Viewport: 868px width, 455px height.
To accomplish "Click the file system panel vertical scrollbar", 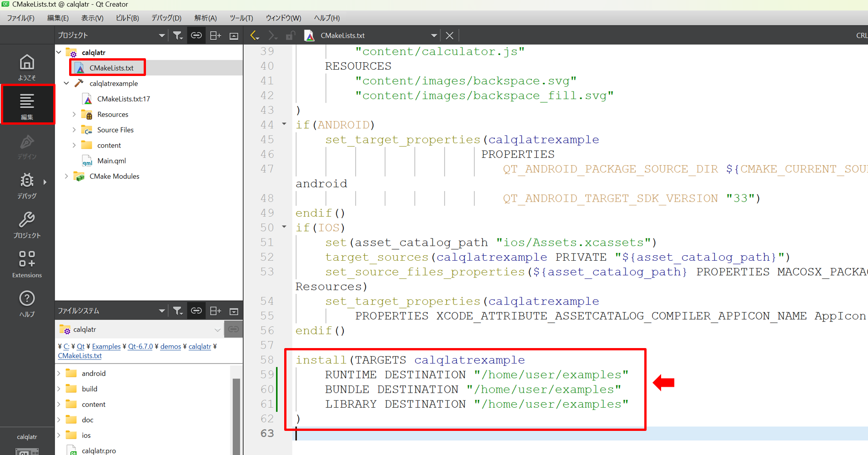I will click(x=236, y=409).
